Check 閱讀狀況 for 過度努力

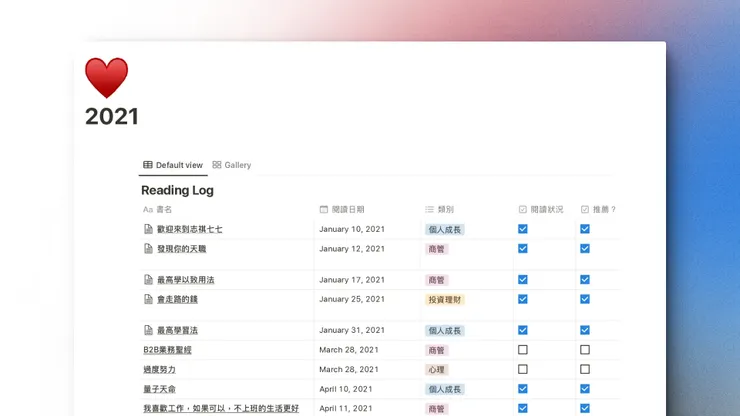point(522,369)
